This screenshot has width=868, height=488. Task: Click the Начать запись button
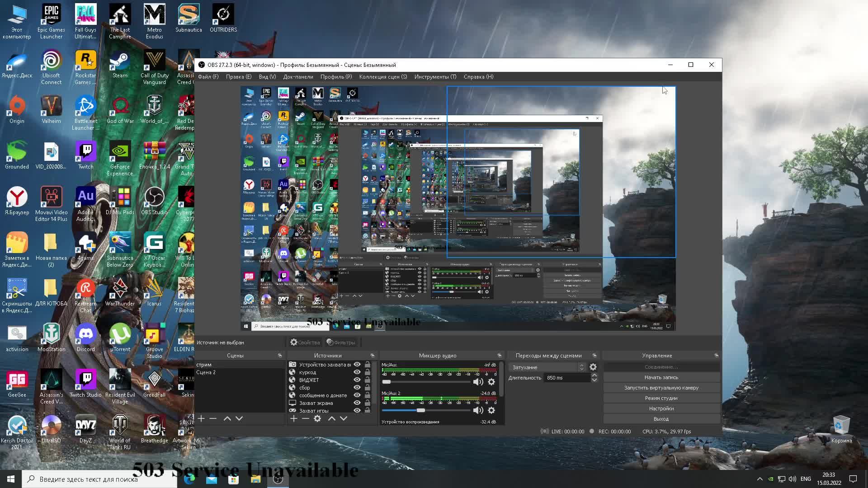point(661,377)
